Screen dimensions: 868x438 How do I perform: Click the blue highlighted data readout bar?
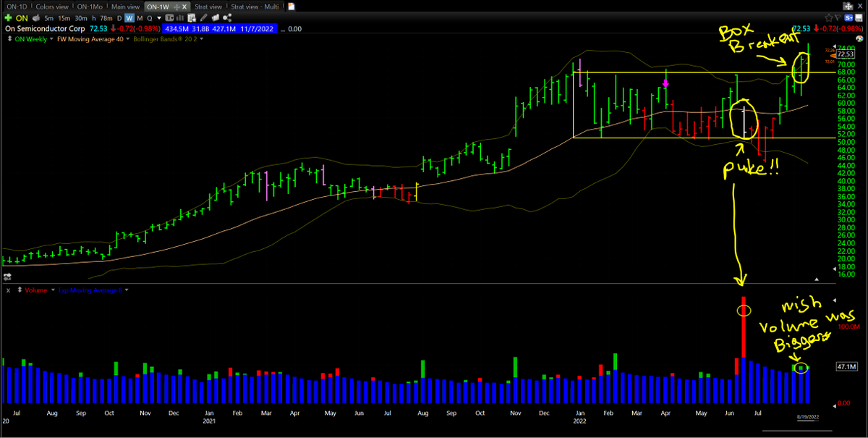(x=219, y=29)
